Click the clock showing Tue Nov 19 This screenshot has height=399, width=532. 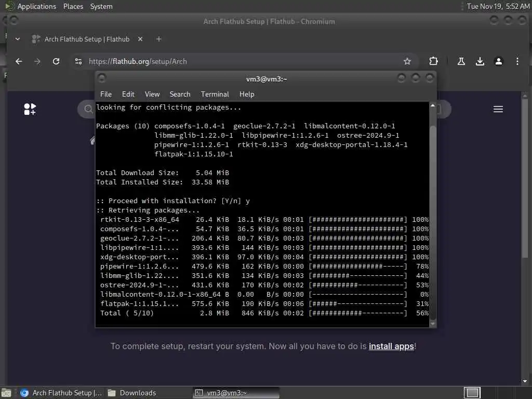click(498, 6)
